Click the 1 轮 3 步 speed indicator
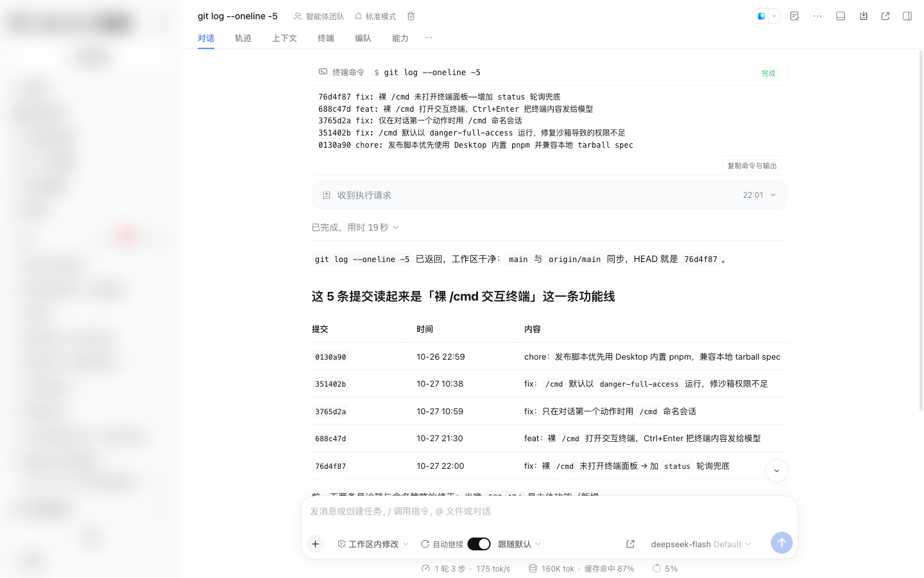The image size is (924, 578). pos(466,568)
